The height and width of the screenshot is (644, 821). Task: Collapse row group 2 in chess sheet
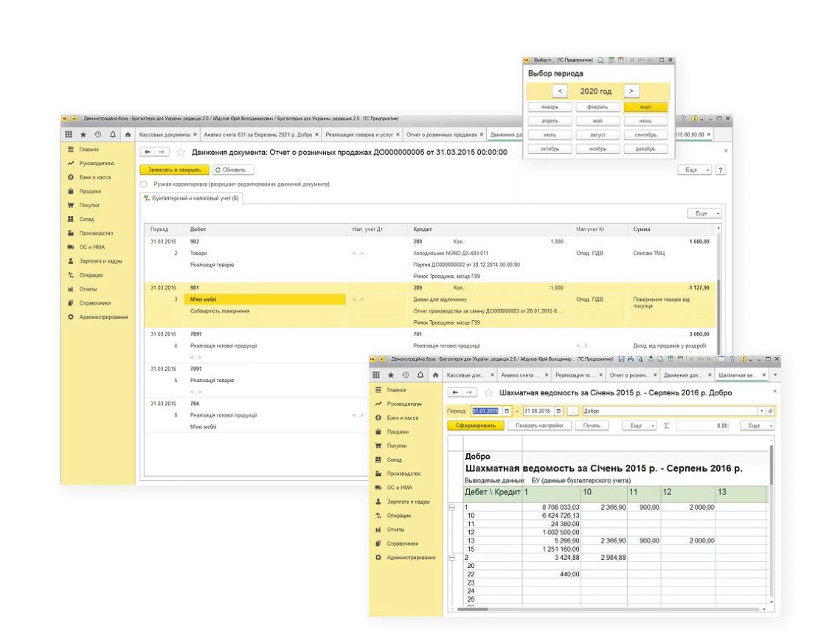click(x=452, y=558)
